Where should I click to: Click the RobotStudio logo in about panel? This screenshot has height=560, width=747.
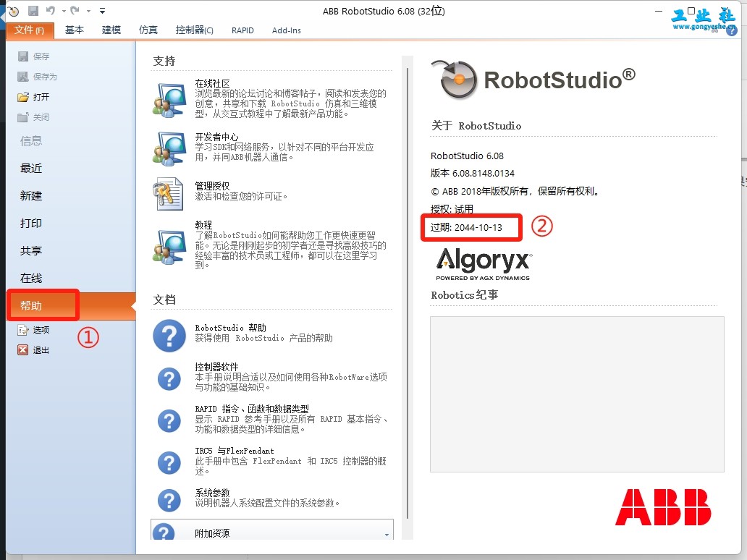tap(533, 79)
